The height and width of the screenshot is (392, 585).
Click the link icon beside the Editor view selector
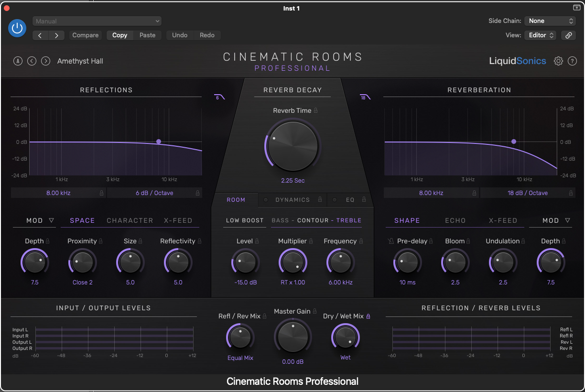click(568, 35)
